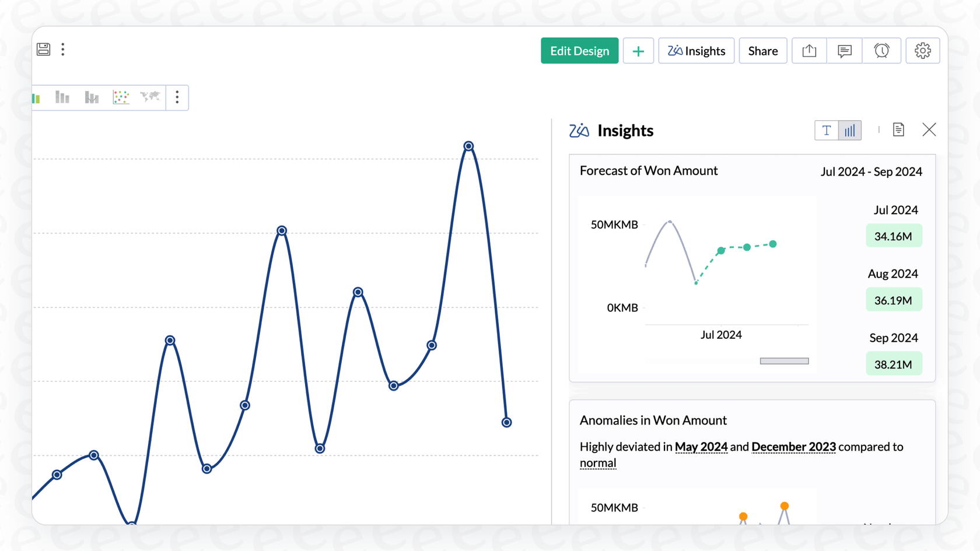Click the Edit Design button

tap(579, 51)
